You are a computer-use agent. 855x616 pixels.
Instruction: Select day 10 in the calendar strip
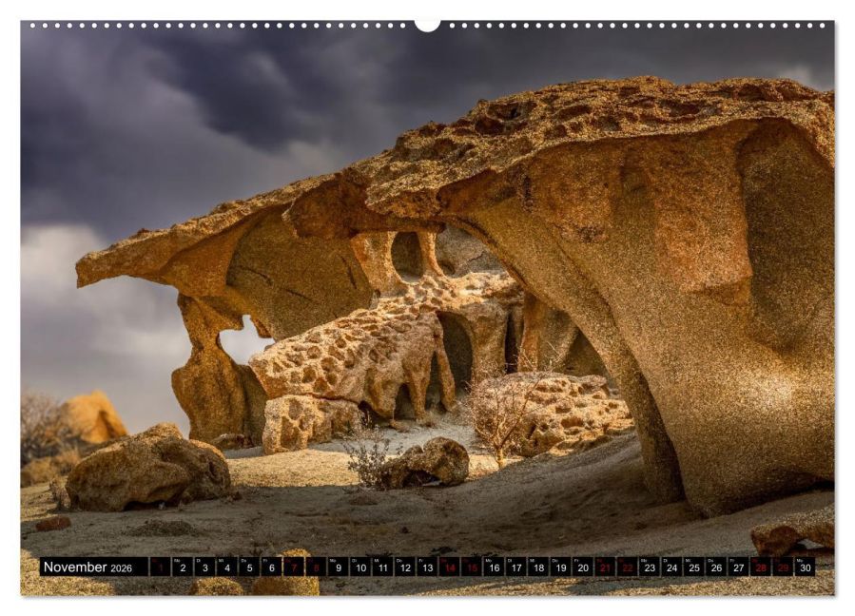pos(359,568)
